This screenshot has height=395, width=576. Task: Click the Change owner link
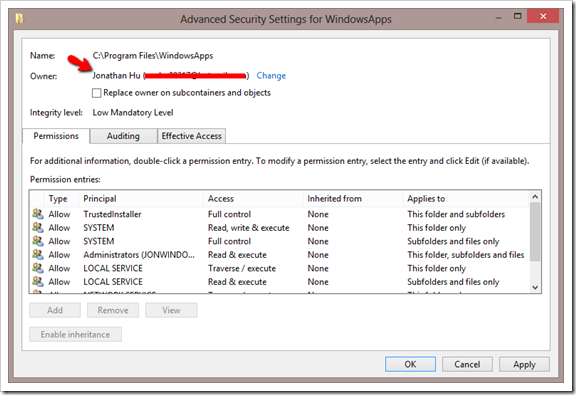coord(271,76)
